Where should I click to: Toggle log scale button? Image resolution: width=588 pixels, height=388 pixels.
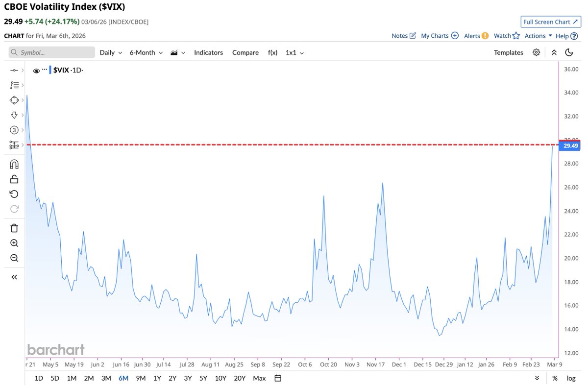click(x=571, y=378)
